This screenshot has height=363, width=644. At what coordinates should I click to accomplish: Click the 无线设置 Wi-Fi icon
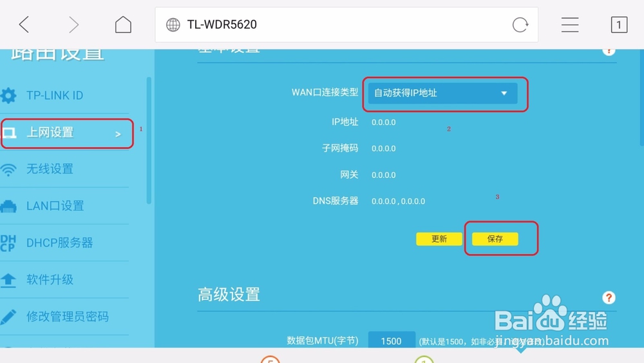(8, 170)
